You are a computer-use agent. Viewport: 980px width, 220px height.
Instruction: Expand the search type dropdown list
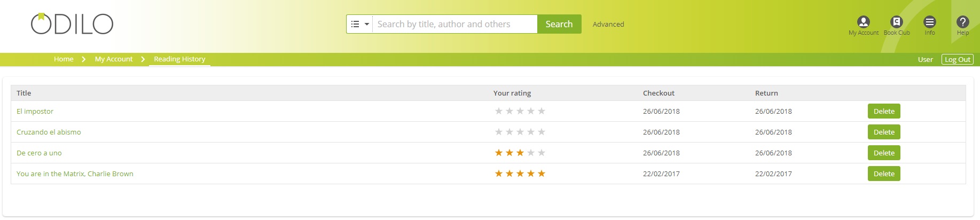(359, 24)
